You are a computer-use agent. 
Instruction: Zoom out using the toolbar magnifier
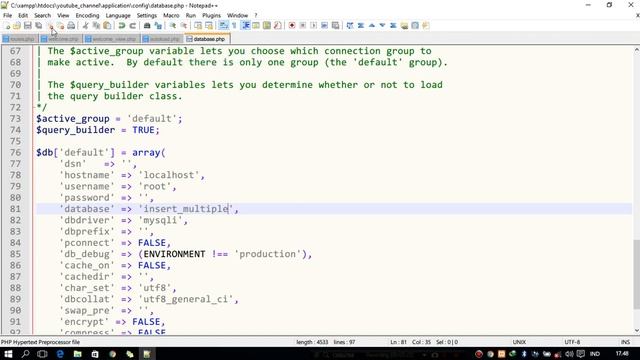click(x=184, y=26)
